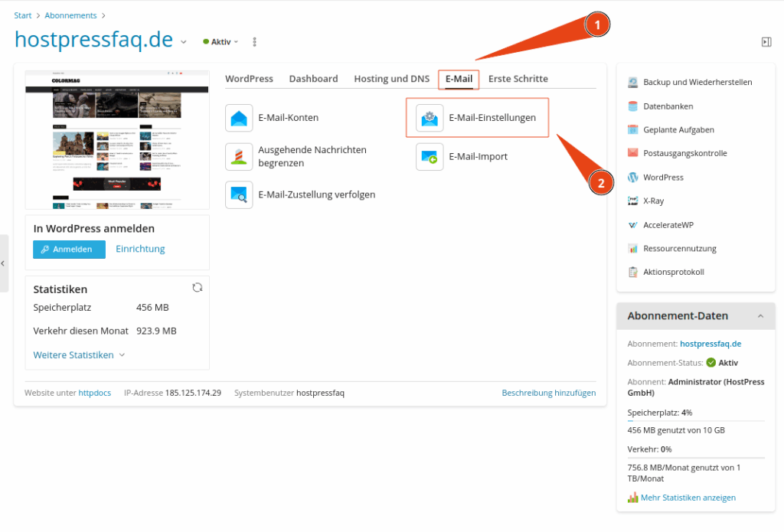Click the 456 MB Speicherplatz value
Viewport: 784px width, 532px height.
(x=152, y=308)
